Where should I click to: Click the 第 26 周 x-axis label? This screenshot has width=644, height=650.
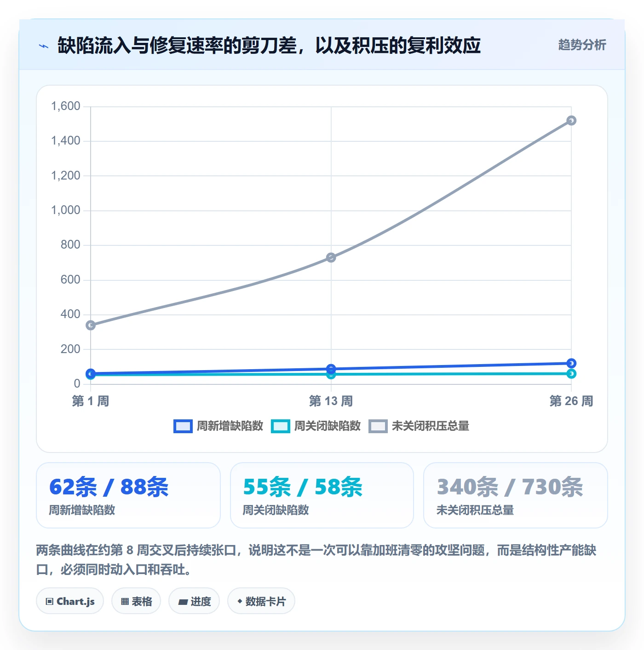tap(571, 401)
